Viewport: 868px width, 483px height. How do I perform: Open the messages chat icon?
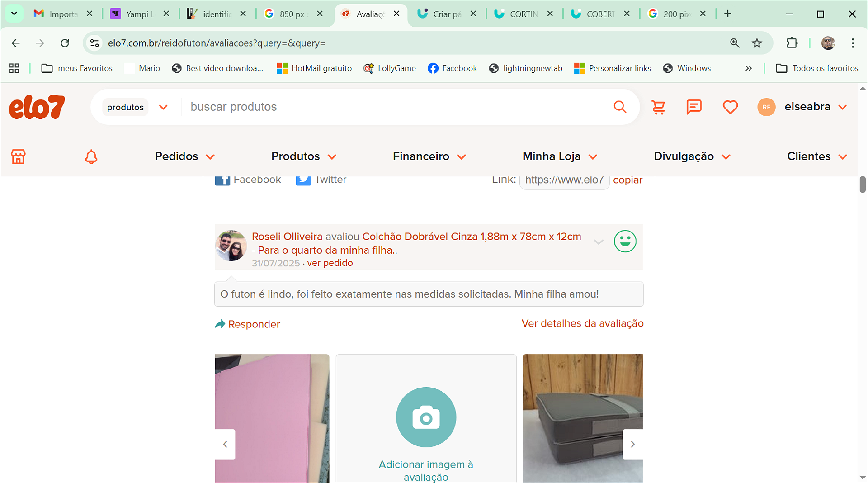pyautogui.click(x=693, y=107)
